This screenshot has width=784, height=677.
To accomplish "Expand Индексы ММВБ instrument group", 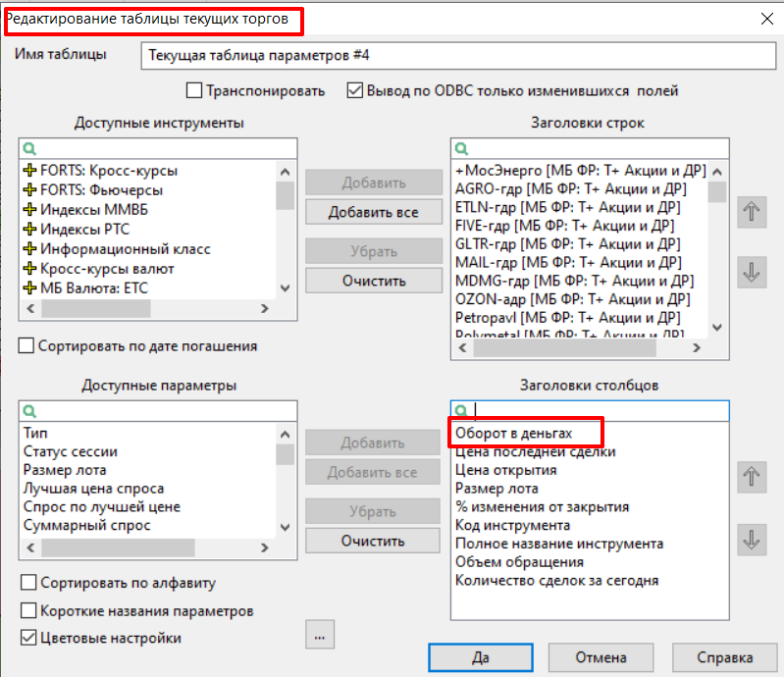I will 30,210.
